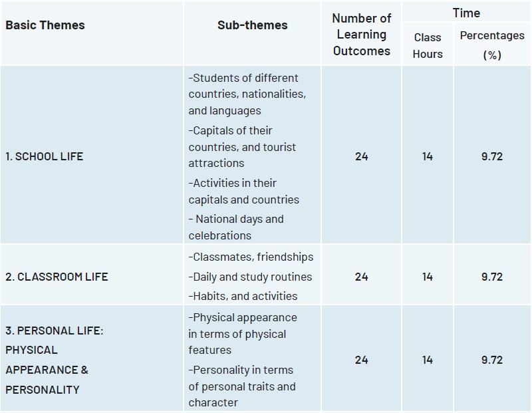Select the Daily and study routines sub-theme
The image size is (532, 413).
coord(250,277)
